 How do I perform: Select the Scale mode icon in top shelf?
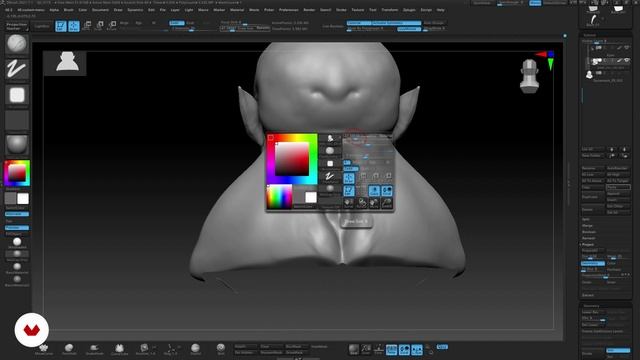point(99,26)
